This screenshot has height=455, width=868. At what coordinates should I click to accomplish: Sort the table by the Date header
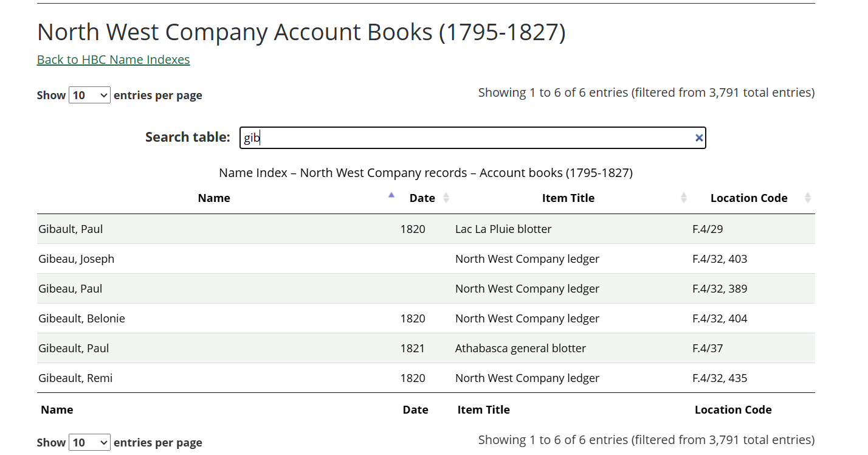pos(422,198)
